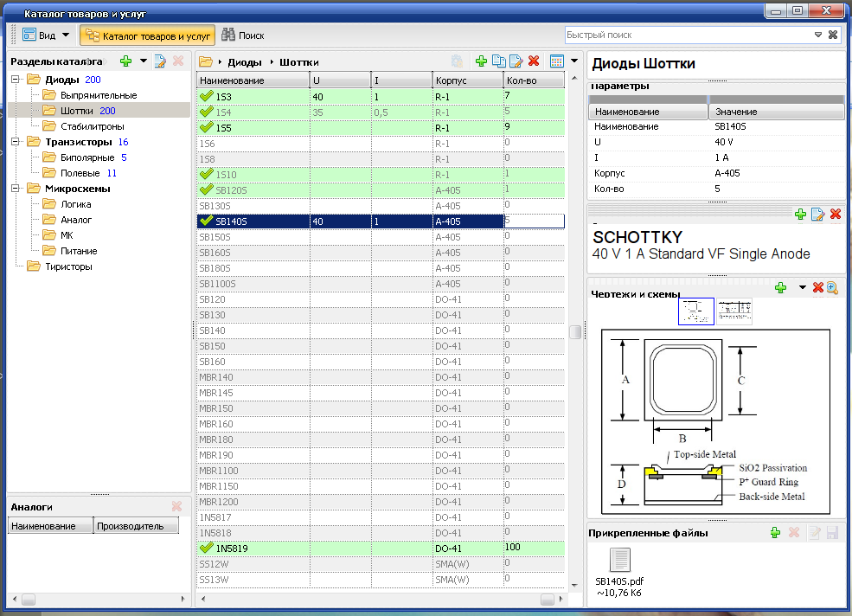Click Шоттки in the breadcrumb path
Image resolution: width=852 pixels, height=616 pixels.
[x=299, y=62]
